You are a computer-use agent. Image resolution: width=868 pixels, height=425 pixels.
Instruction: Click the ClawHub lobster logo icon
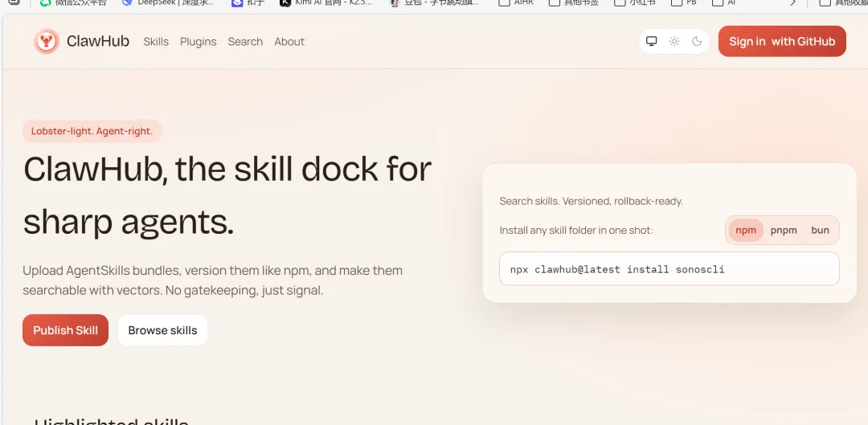pyautogui.click(x=46, y=42)
